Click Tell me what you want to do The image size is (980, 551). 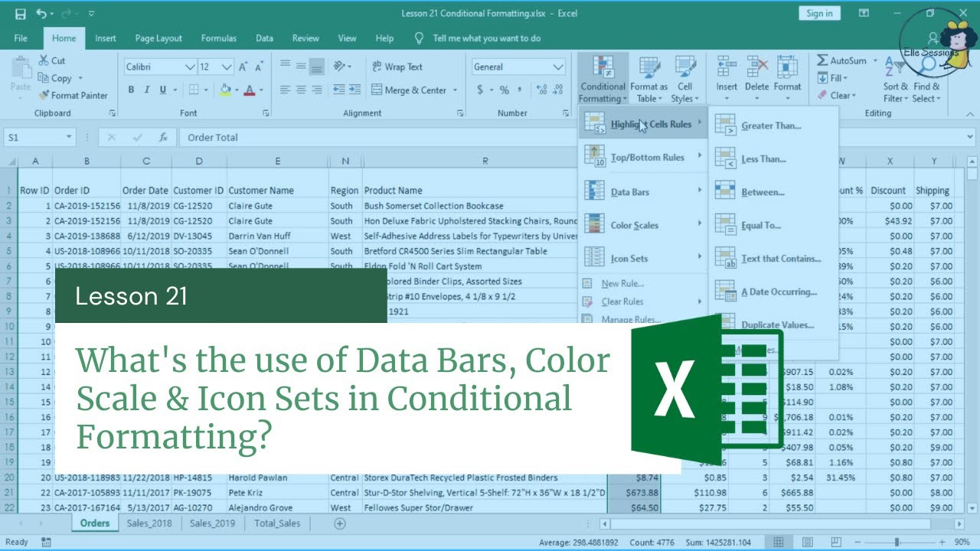point(487,38)
